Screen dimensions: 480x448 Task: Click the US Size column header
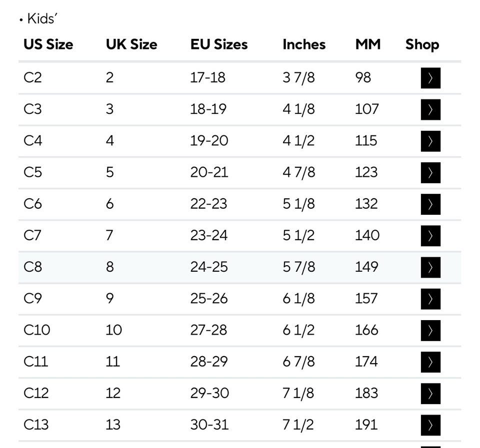48,44
